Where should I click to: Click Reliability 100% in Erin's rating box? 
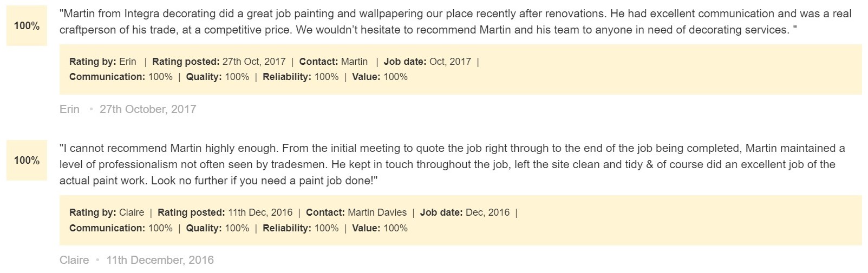(301, 77)
